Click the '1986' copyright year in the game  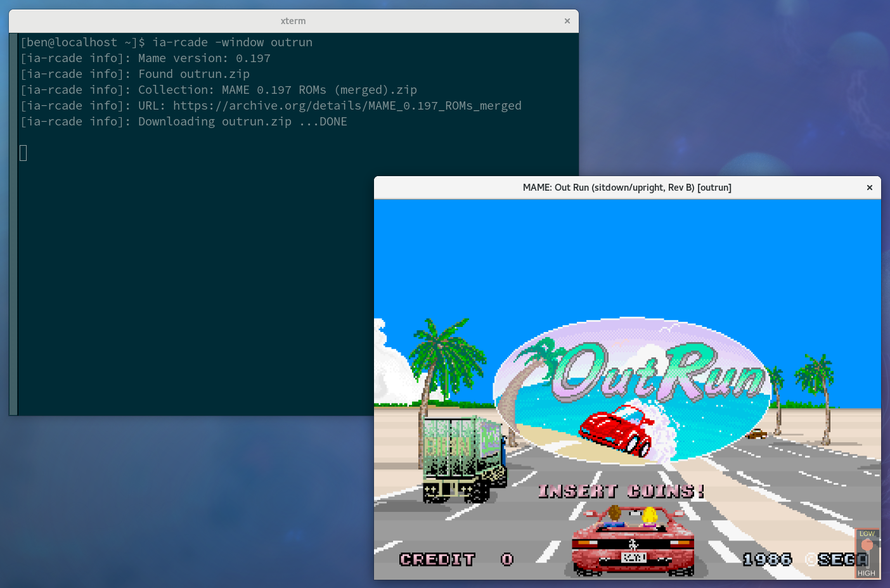point(768,559)
